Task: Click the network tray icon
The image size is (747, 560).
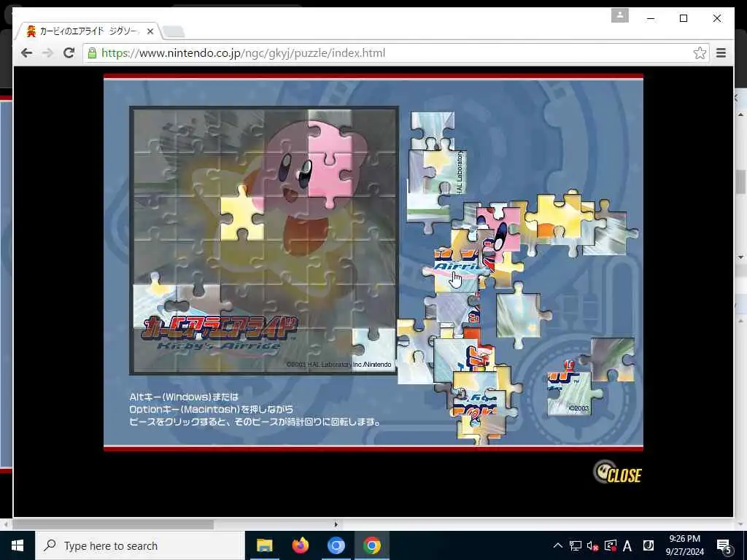Action: tap(575, 545)
